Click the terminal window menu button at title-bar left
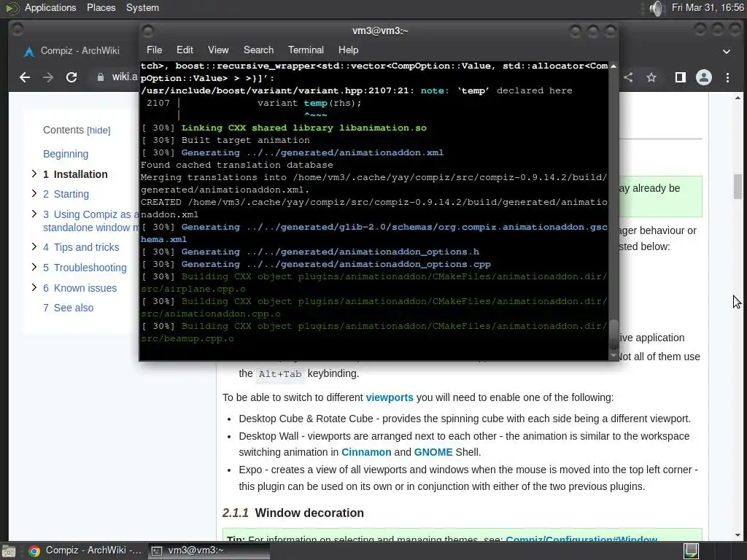Viewport: 747px width, 560px height. click(x=148, y=31)
